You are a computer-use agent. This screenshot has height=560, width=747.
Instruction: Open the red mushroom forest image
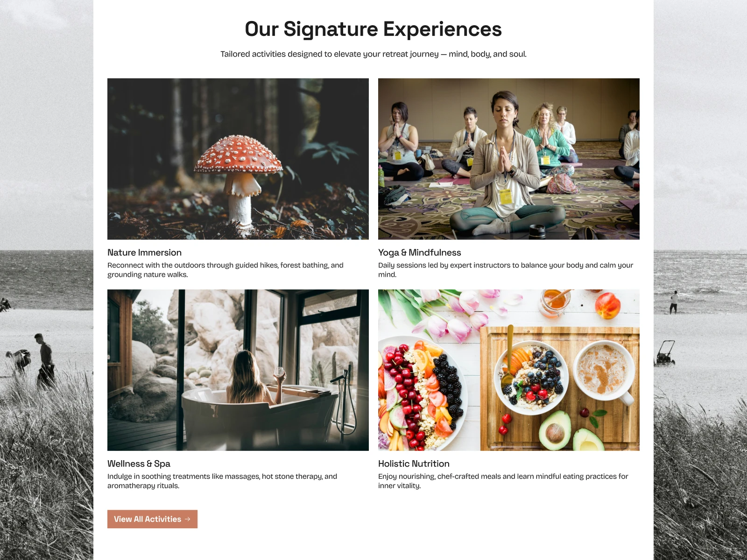(238, 159)
